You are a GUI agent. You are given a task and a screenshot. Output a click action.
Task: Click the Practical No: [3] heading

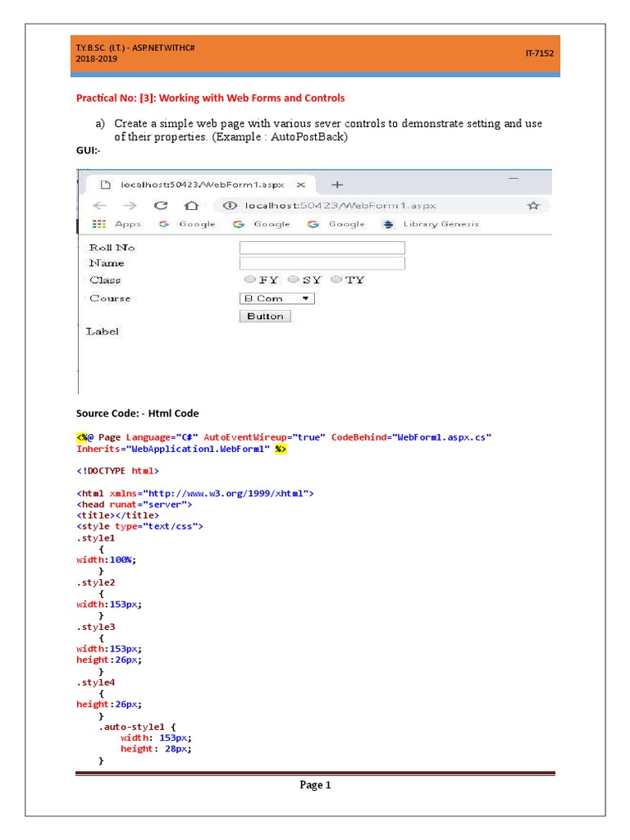click(x=210, y=98)
